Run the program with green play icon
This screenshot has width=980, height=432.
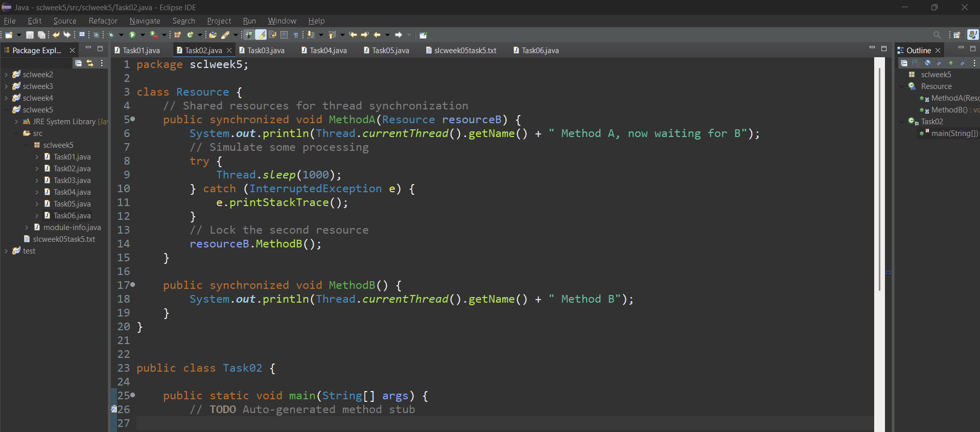point(132,35)
